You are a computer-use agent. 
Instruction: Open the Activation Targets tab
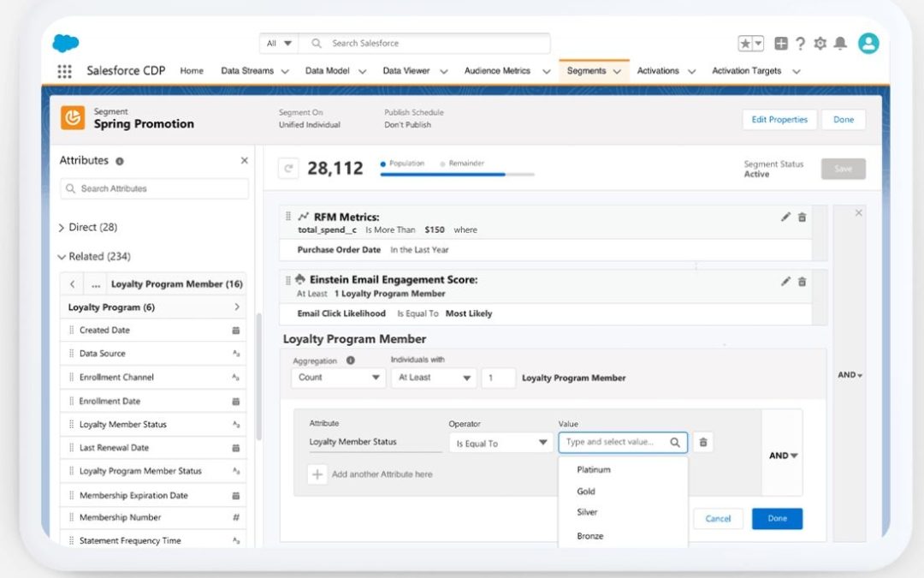coord(747,71)
